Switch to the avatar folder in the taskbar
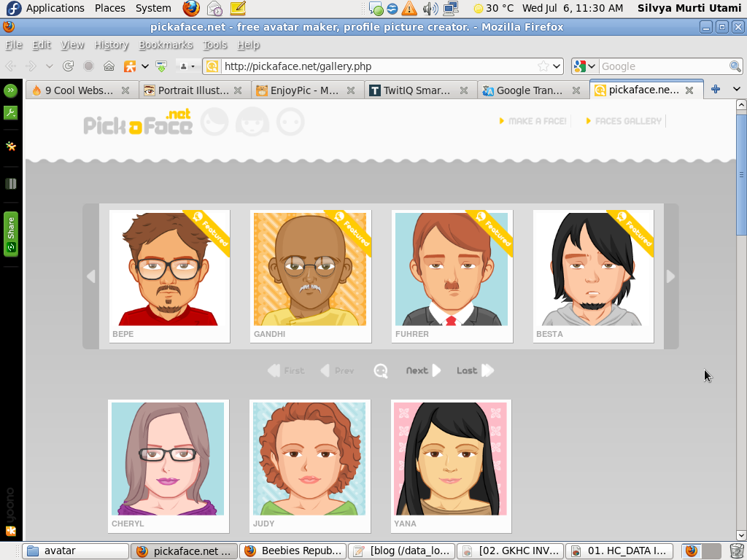This screenshot has width=747, height=560. pyautogui.click(x=73, y=551)
